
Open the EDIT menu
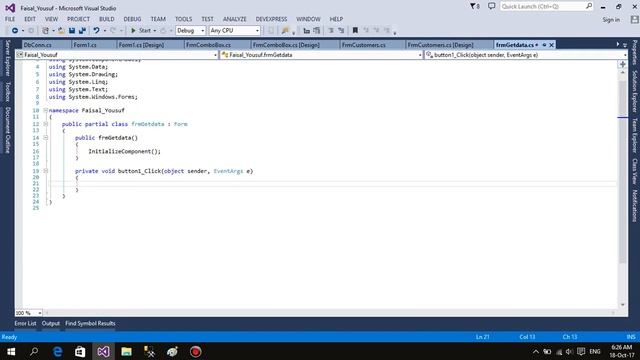click(30, 19)
